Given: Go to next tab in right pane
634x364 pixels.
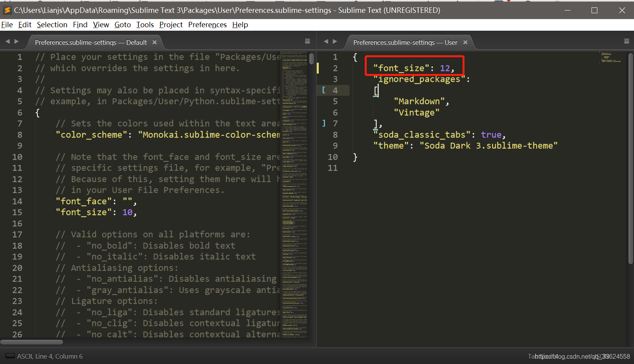Looking at the screenshot, I should click(335, 41).
